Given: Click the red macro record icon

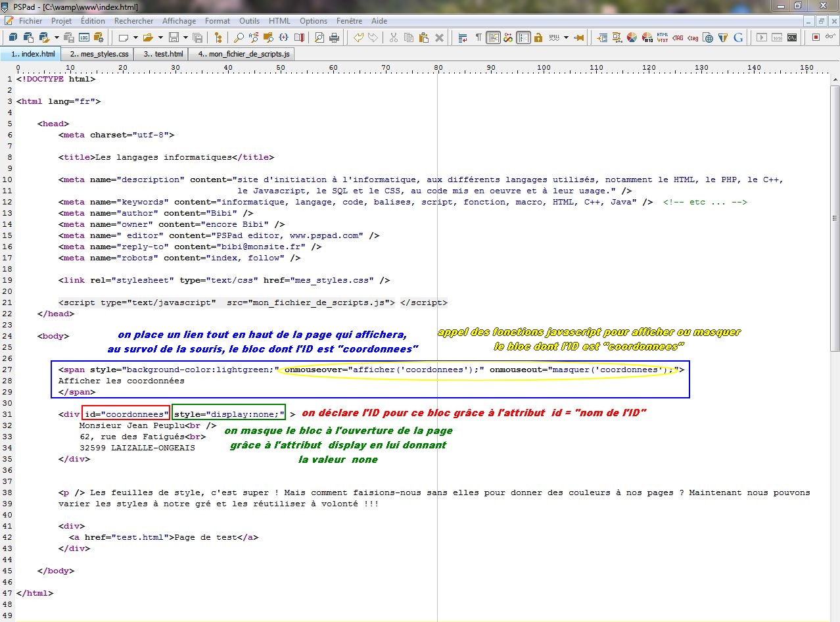Looking at the screenshot, I should [x=816, y=37].
